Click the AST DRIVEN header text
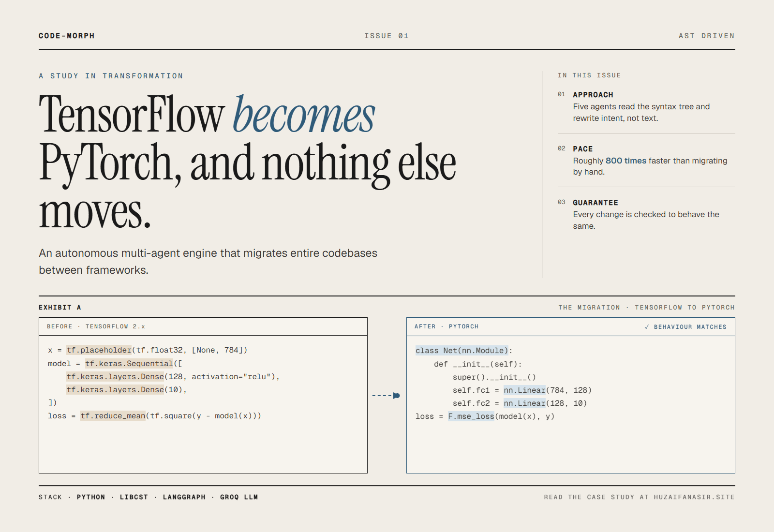774x532 pixels. (706, 36)
